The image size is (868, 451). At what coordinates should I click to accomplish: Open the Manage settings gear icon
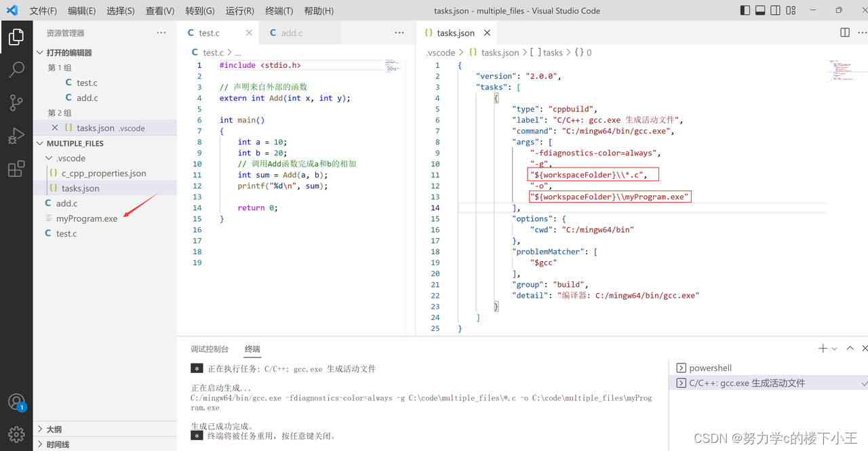click(17, 434)
